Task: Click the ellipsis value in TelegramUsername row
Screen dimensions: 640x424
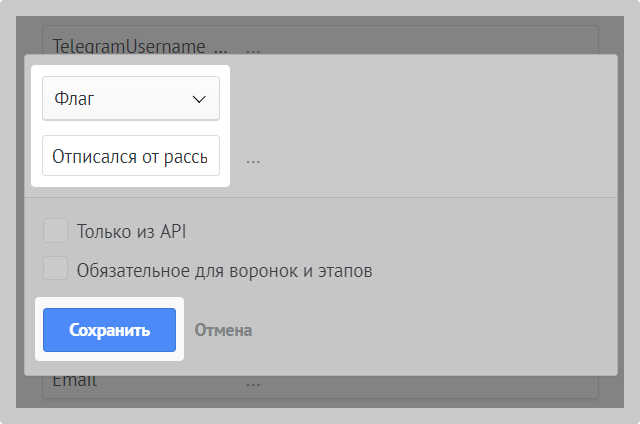Action: (x=253, y=47)
